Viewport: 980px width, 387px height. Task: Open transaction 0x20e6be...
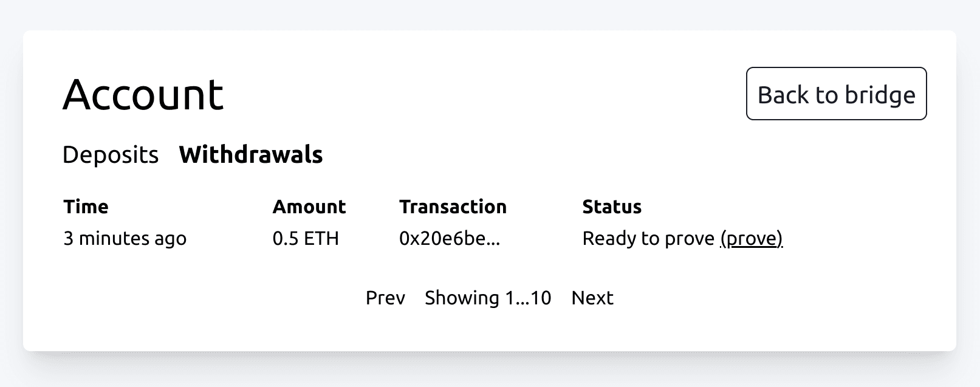[450, 238]
